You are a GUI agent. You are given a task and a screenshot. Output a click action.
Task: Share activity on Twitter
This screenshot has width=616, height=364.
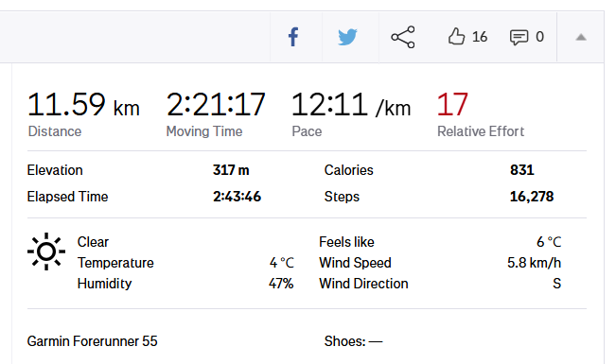tap(347, 37)
